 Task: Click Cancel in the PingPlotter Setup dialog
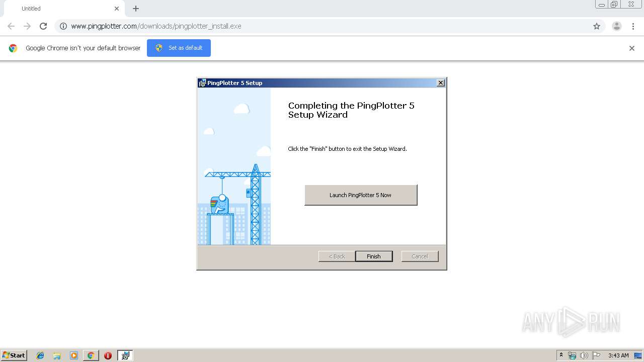tap(420, 256)
